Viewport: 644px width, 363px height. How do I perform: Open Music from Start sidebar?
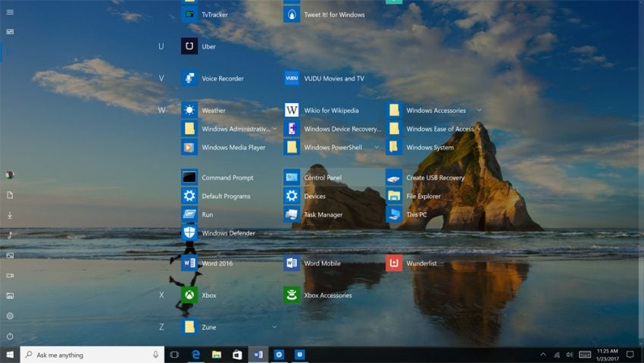click(x=10, y=235)
